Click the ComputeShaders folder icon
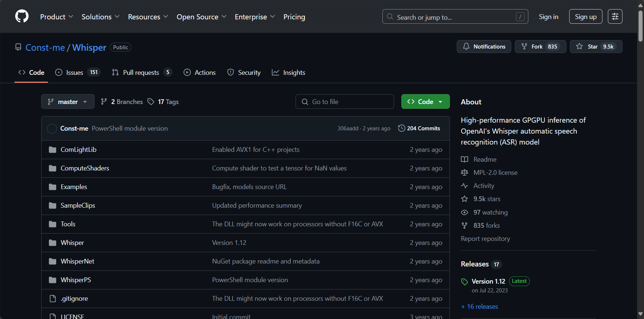Viewport: 644px width, 319px height. point(53,168)
